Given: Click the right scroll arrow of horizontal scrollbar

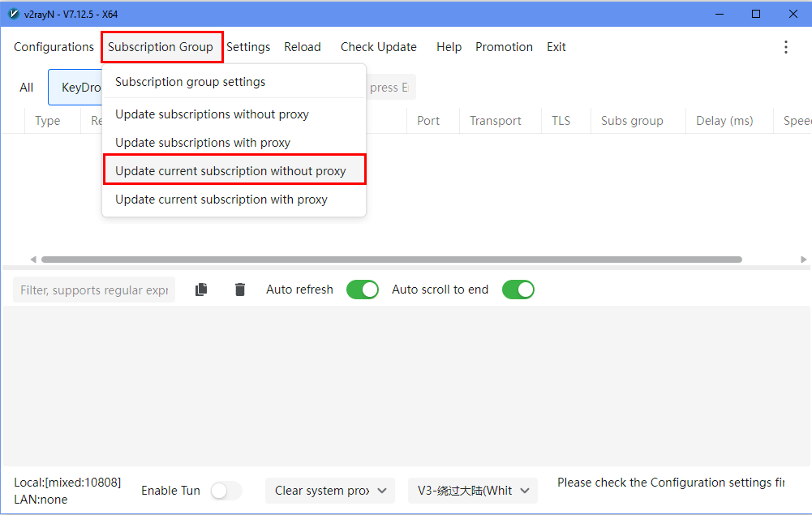Looking at the screenshot, I should [803, 260].
